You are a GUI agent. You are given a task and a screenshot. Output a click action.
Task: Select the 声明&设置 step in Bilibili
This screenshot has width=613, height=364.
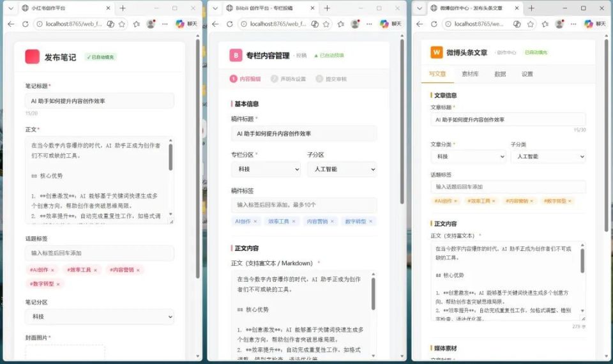(x=288, y=79)
